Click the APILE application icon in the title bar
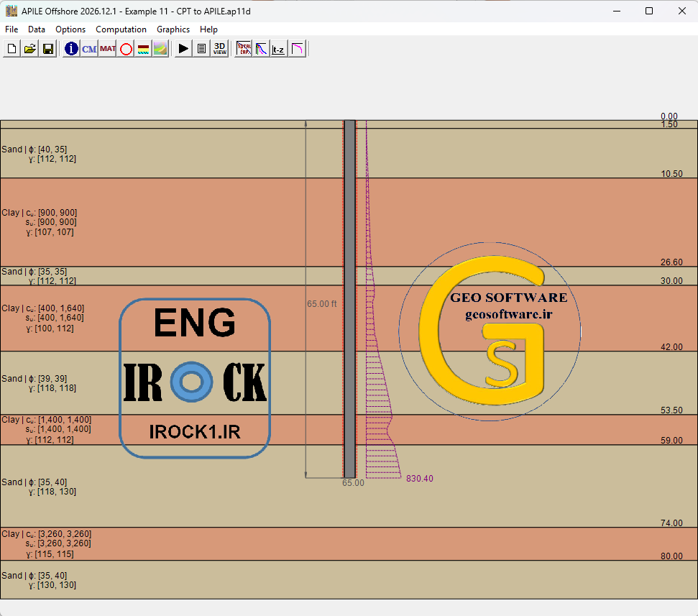 12,11
